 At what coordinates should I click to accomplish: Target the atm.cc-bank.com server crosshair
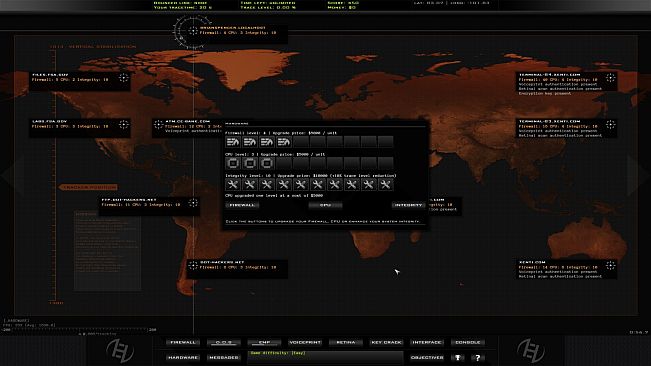pos(158,124)
